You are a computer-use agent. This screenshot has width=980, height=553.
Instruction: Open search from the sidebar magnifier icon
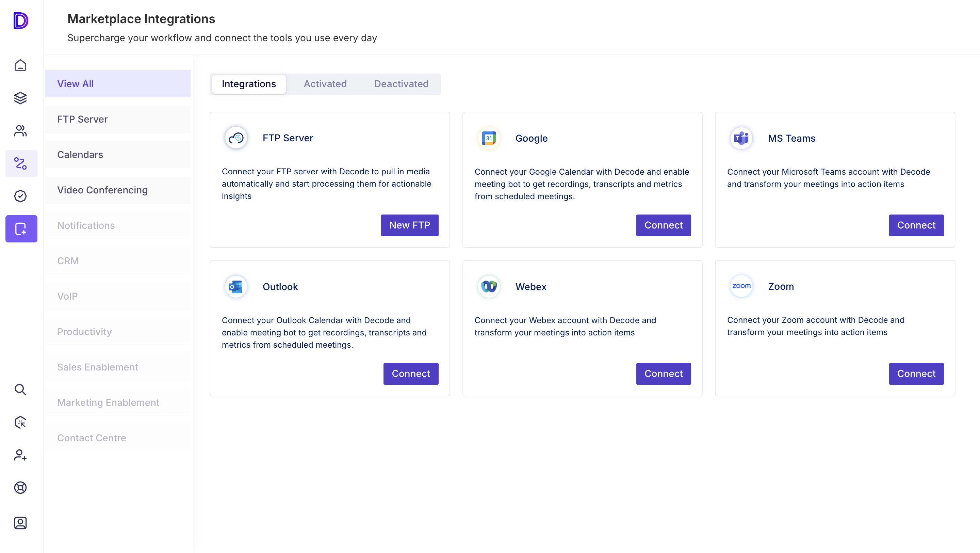[x=20, y=390]
